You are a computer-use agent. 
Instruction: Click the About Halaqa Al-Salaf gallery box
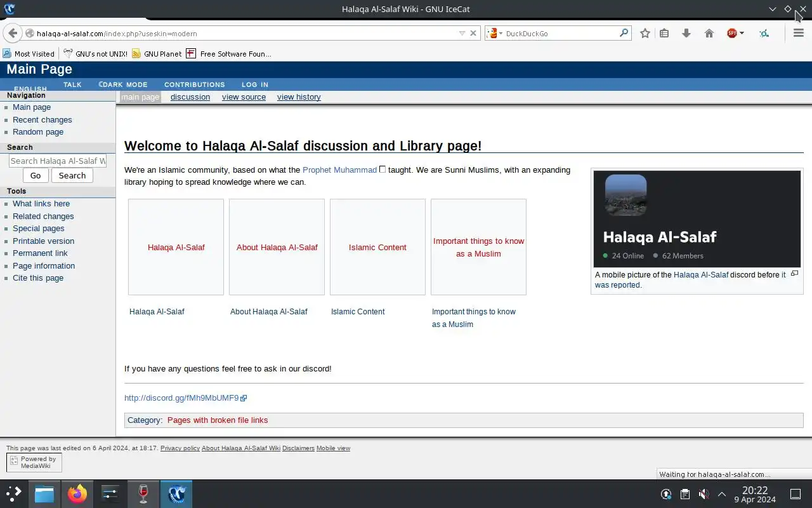tap(277, 247)
